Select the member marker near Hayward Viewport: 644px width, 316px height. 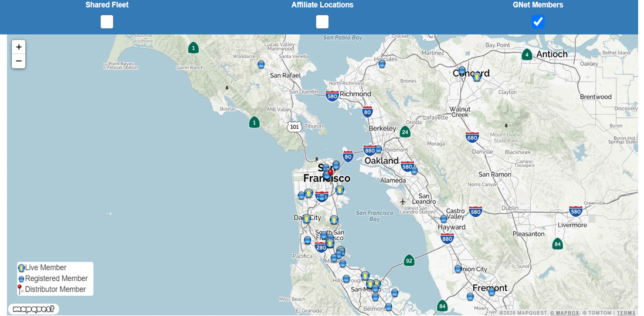(443, 219)
